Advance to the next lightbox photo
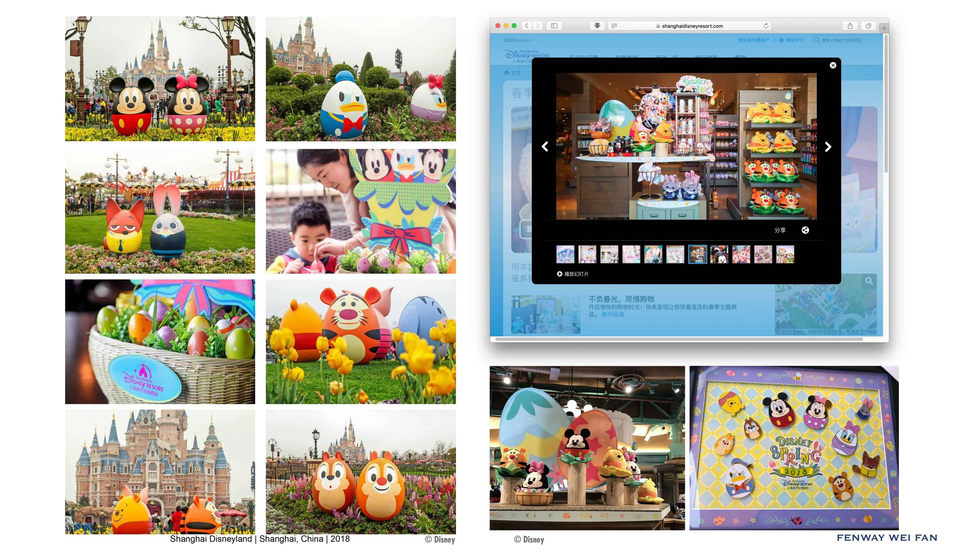 [828, 147]
